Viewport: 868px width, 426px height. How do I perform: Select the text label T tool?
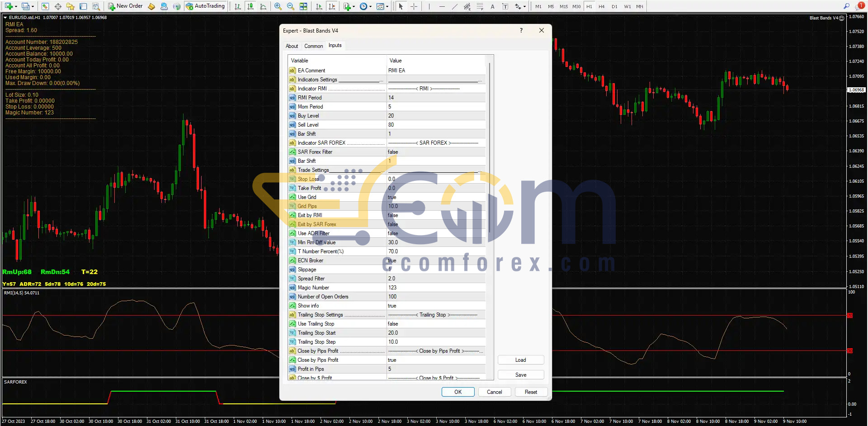coord(505,6)
